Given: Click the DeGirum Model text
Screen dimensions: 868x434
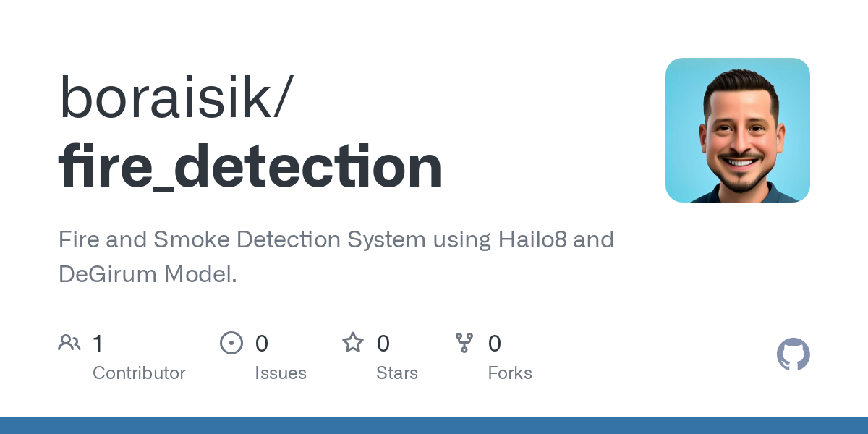Looking at the screenshot, I should pyautogui.click(x=148, y=274).
